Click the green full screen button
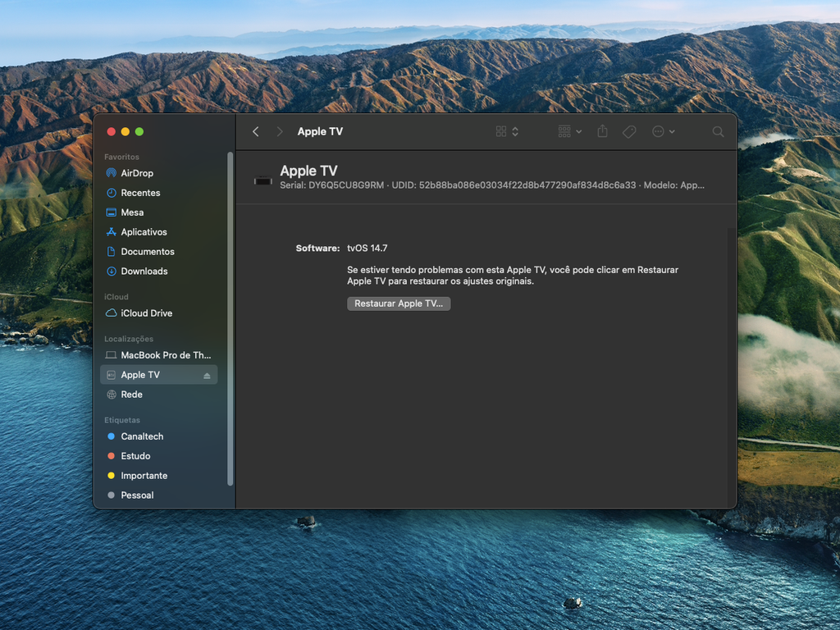Screen dimensions: 840x630 (139, 132)
